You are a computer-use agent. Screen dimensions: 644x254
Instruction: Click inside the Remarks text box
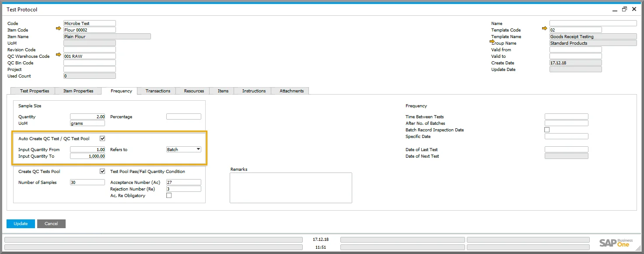click(291, 188)
